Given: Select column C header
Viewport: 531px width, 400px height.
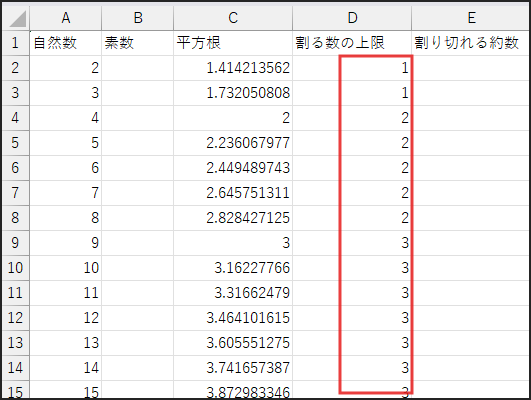Looking at the screenshot, I should [233, 18].
